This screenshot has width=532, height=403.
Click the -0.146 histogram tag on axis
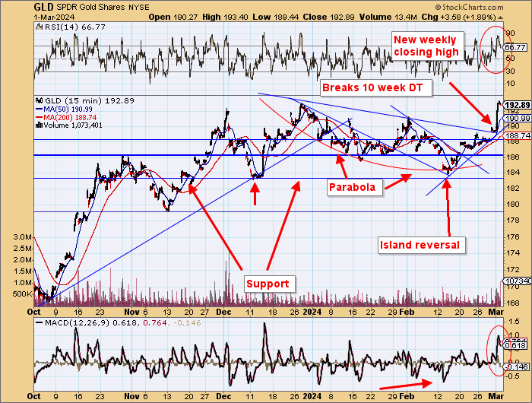(516, 367)
